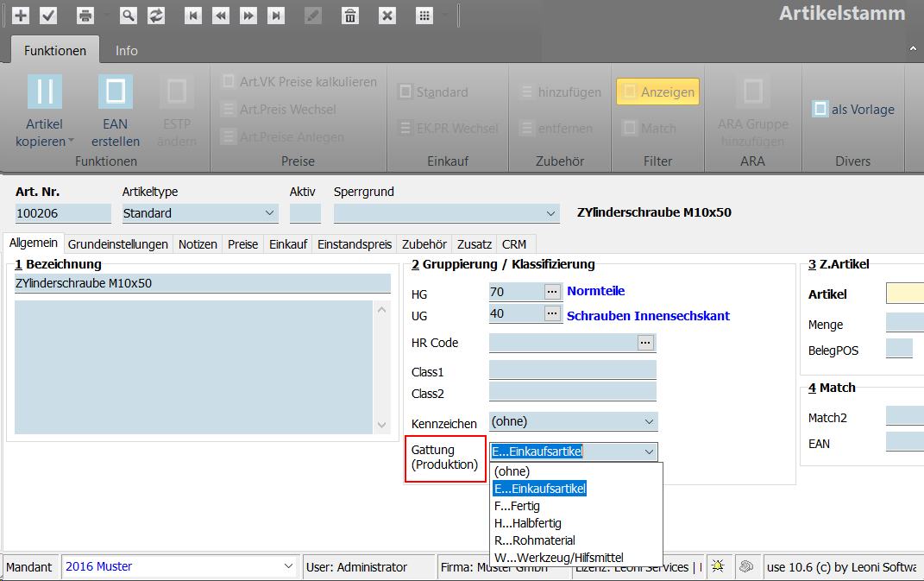
Task: Click Zubehör hinzufügen button
Action: (561, 92)
